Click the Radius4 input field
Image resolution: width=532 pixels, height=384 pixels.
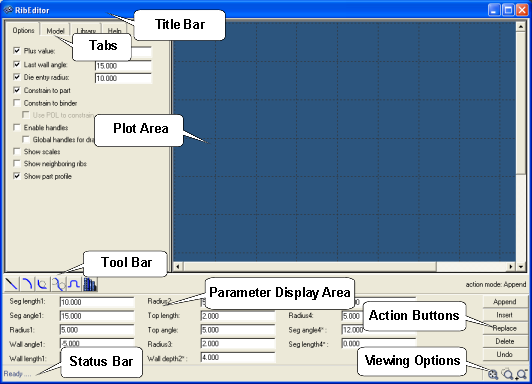tap(352, 316)
